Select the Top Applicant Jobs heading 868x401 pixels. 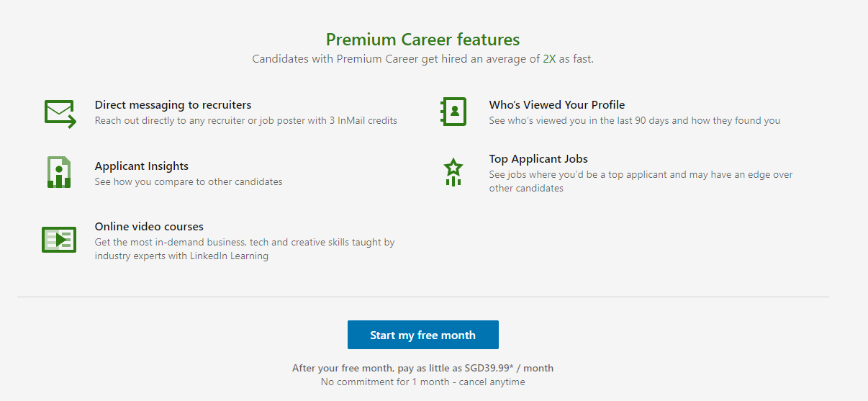[538, 159]
